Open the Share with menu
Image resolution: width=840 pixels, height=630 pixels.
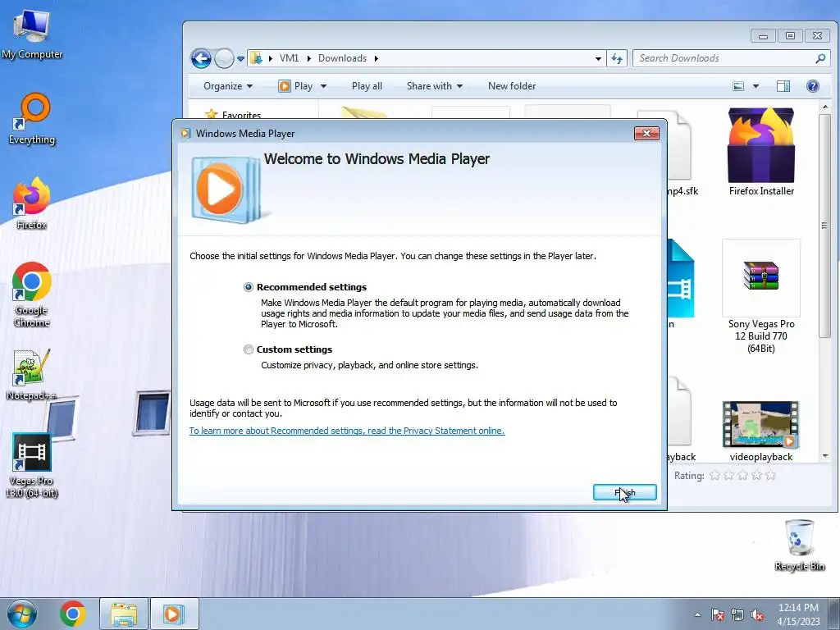[x=435, y=86]
